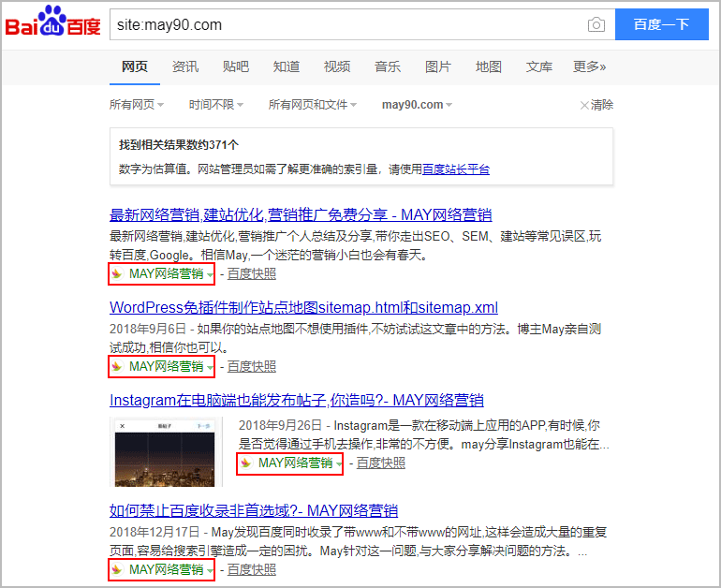Click favicon under 如何禁止百度收录非首选域 result
The height and width of the screenshot is (588, 721).
pyautogui.click(x=117, y=569)
